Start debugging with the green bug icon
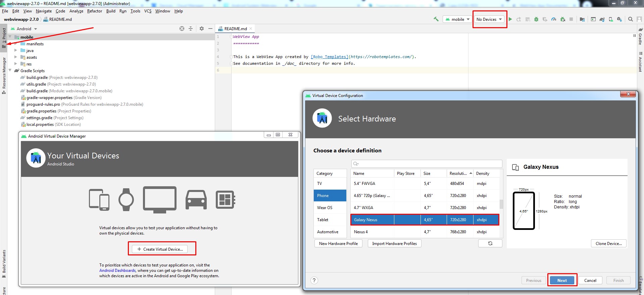 (x=536, y=19)
